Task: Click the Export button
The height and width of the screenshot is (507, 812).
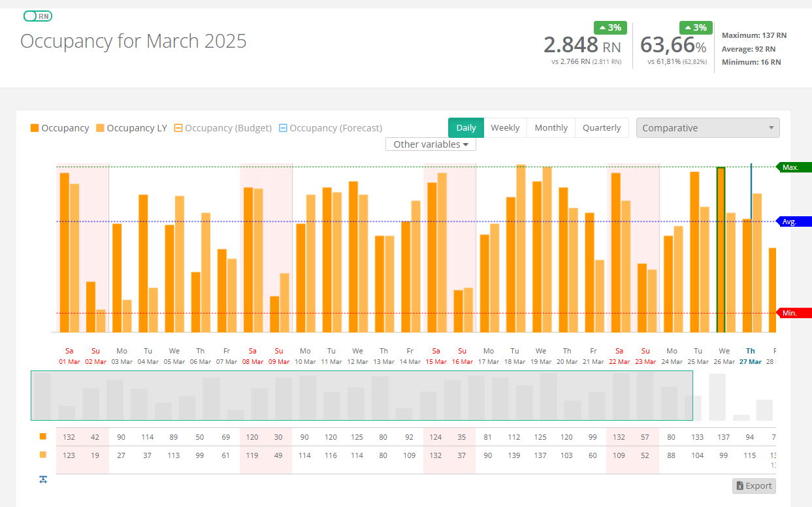Action: (x=754, y=485)
